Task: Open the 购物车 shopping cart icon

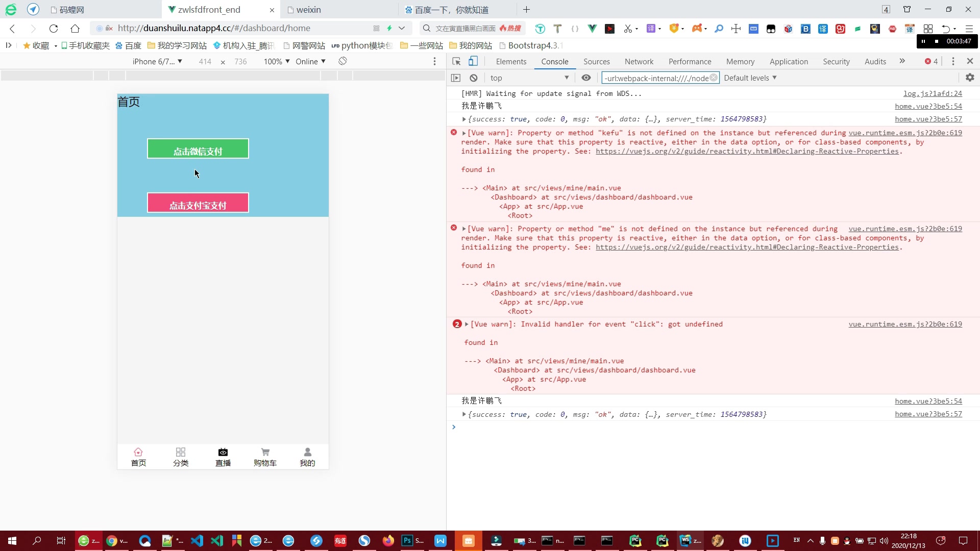Action: point(265,453)
